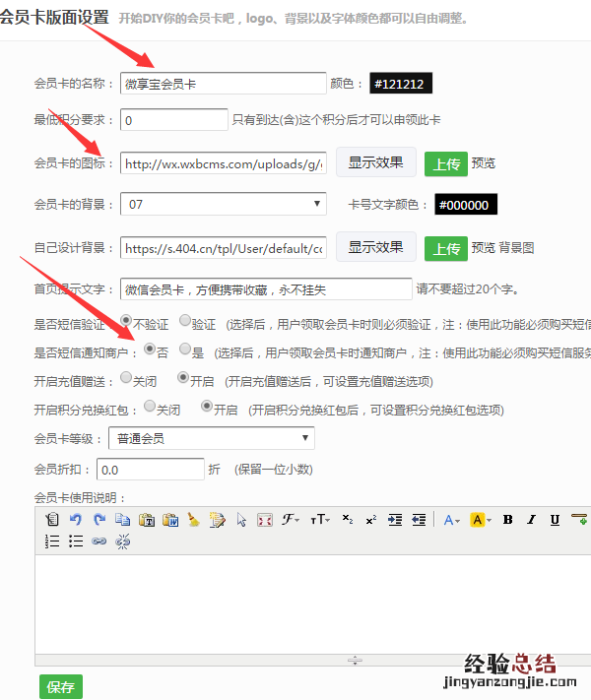Click 预览 link next to card icon upload
This screenshot has height=700, width=591.
(484, 163)
